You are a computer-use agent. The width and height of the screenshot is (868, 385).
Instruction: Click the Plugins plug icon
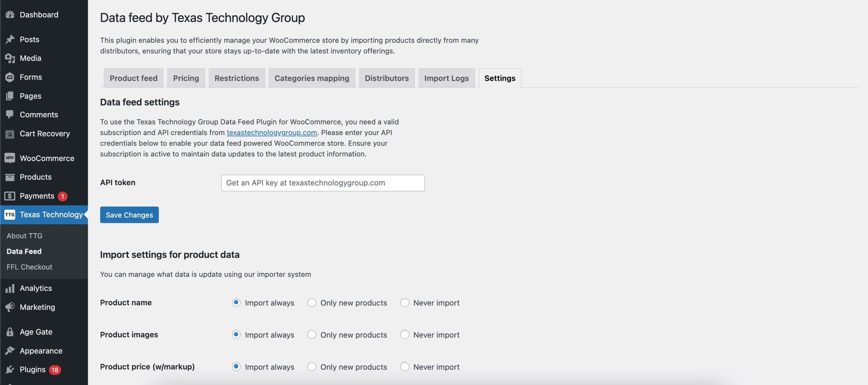tap(10, 370)
